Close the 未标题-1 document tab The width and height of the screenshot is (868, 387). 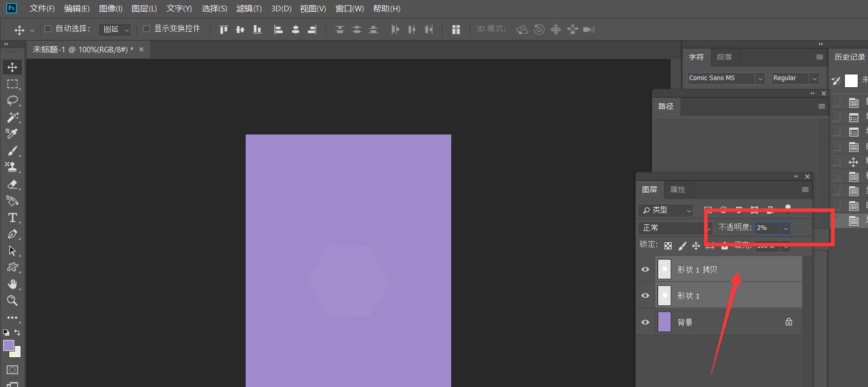click(x=141, y=49)
